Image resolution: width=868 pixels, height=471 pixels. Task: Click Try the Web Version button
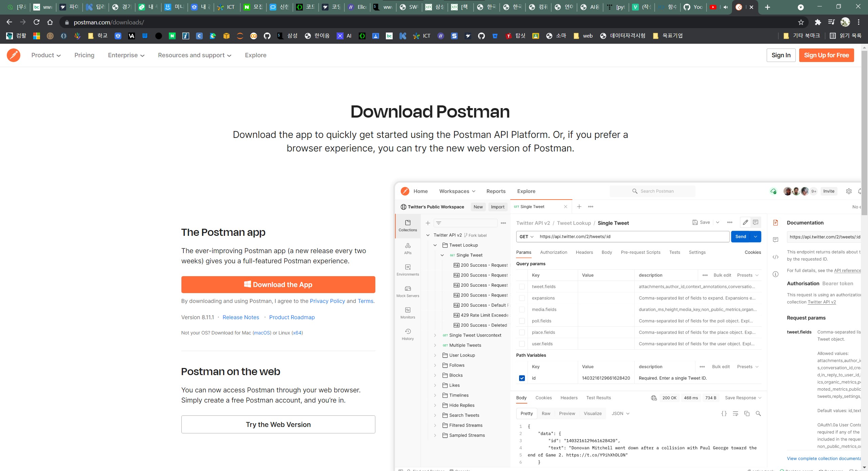278,425
